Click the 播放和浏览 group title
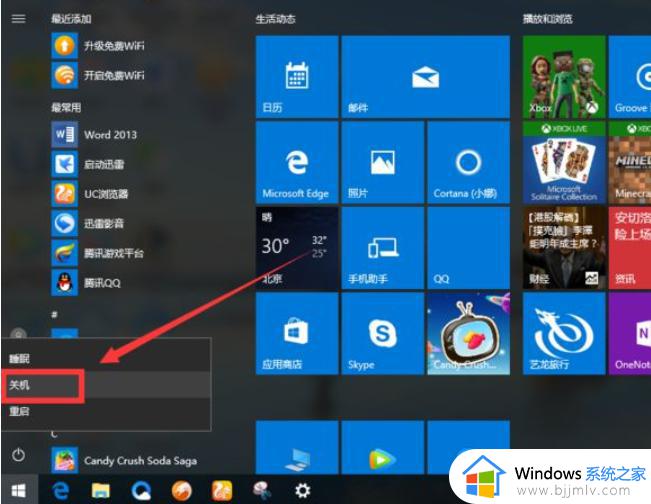The height and width of the screenshot is (504, 651). (x=548, y=19)
